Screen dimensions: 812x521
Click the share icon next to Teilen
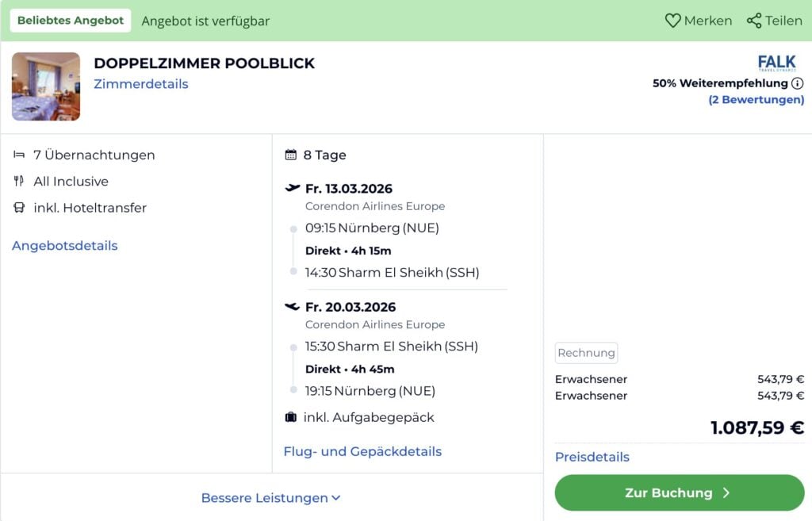point(753,21)
